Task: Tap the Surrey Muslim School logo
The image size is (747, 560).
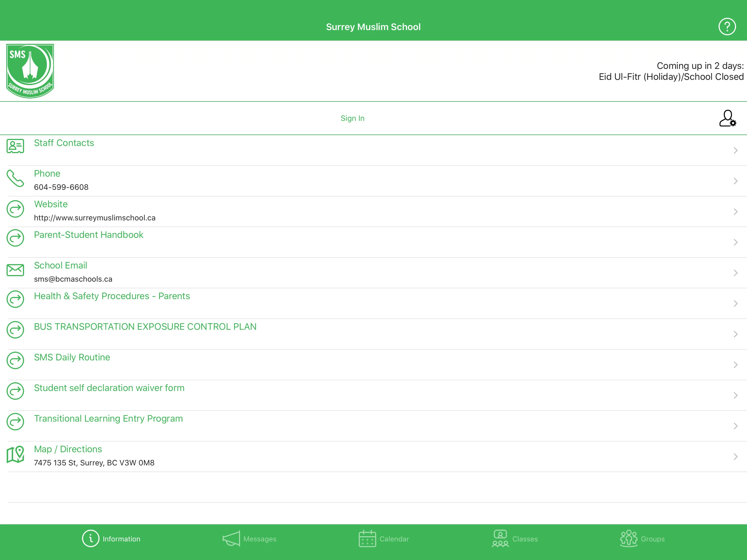Action: point(30,71)
